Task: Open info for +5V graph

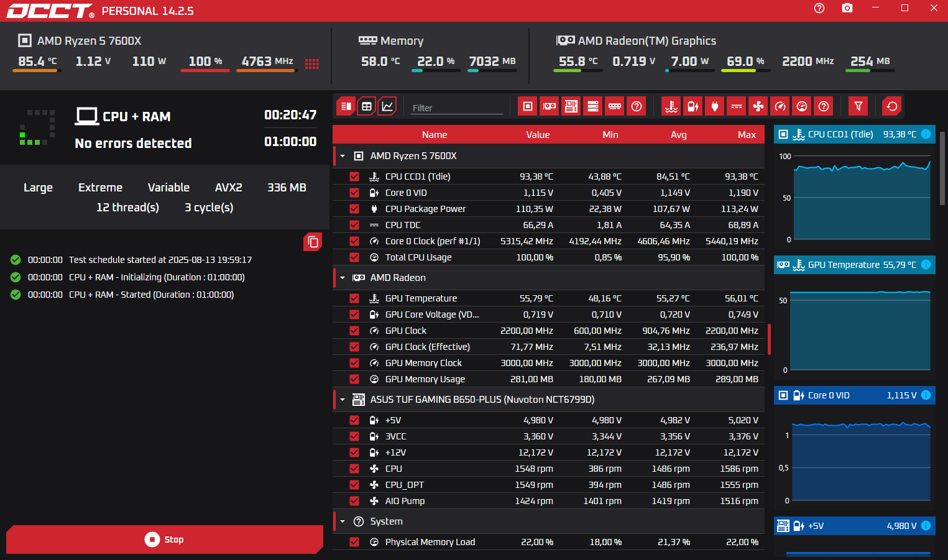Action: coord(926,526)
